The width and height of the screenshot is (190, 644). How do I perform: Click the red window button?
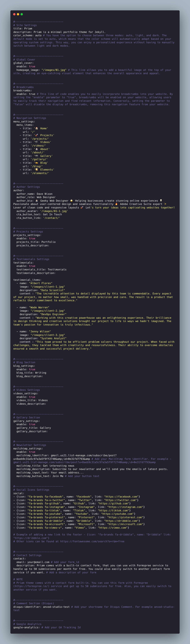pos(14,14)
